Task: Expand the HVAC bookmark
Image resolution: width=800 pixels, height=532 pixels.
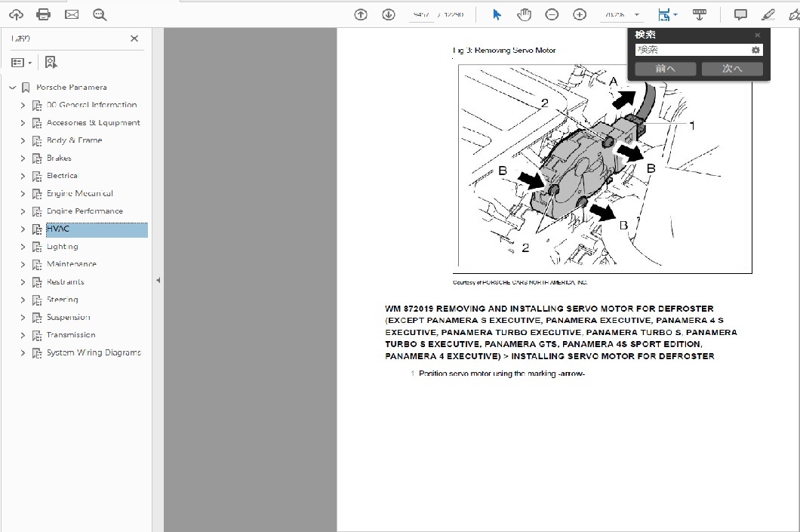Action: pos(23,229)
